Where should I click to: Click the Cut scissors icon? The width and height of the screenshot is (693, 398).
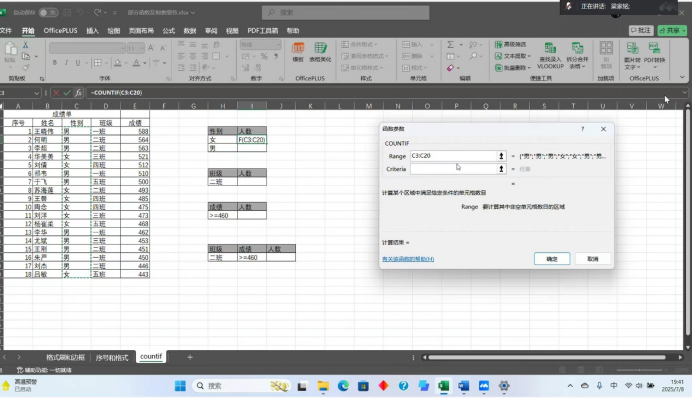25,45
